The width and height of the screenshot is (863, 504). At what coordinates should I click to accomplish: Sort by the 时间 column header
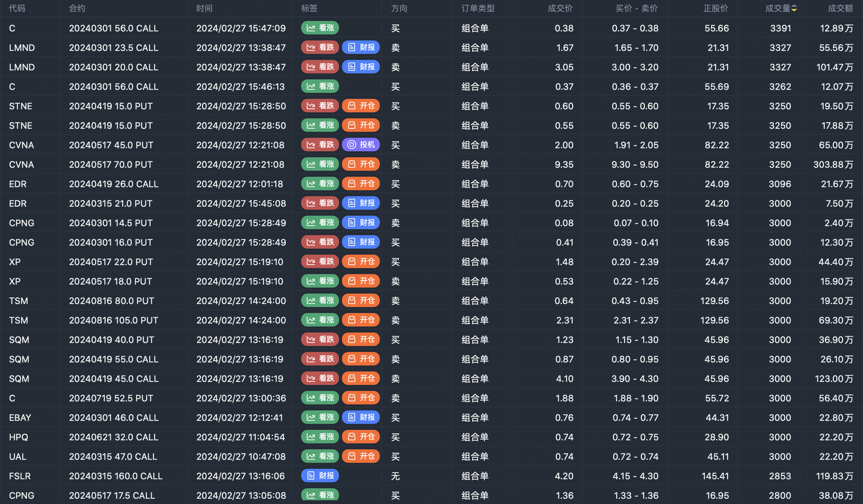204,8
